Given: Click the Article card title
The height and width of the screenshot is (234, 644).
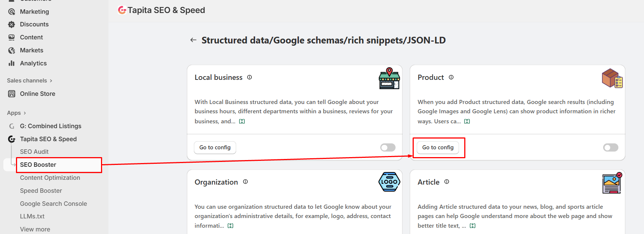Looking at the screenshot, I should pyautogui.click(x=429, y=182).
